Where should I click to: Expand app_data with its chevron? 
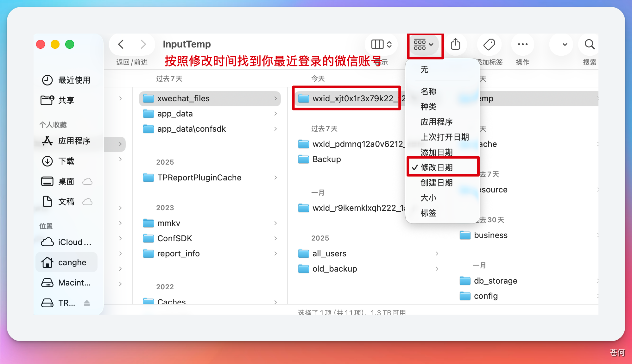point(275,114)
